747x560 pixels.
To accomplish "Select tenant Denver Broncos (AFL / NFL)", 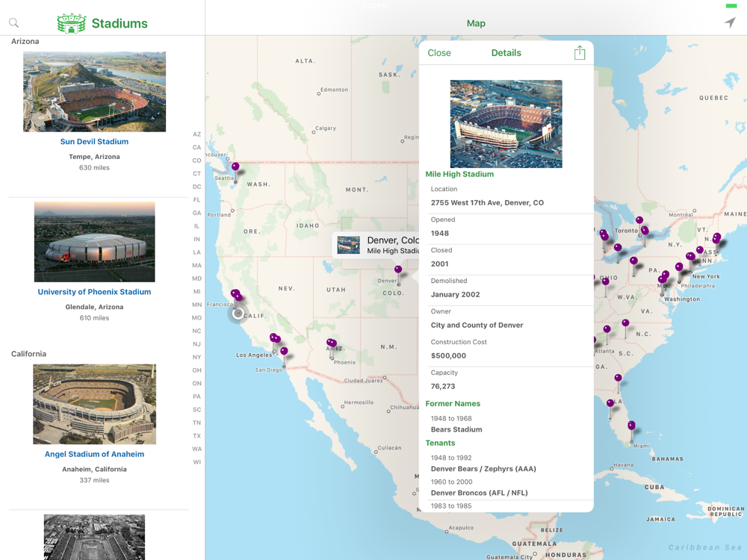I will click(x=480, y=493).
